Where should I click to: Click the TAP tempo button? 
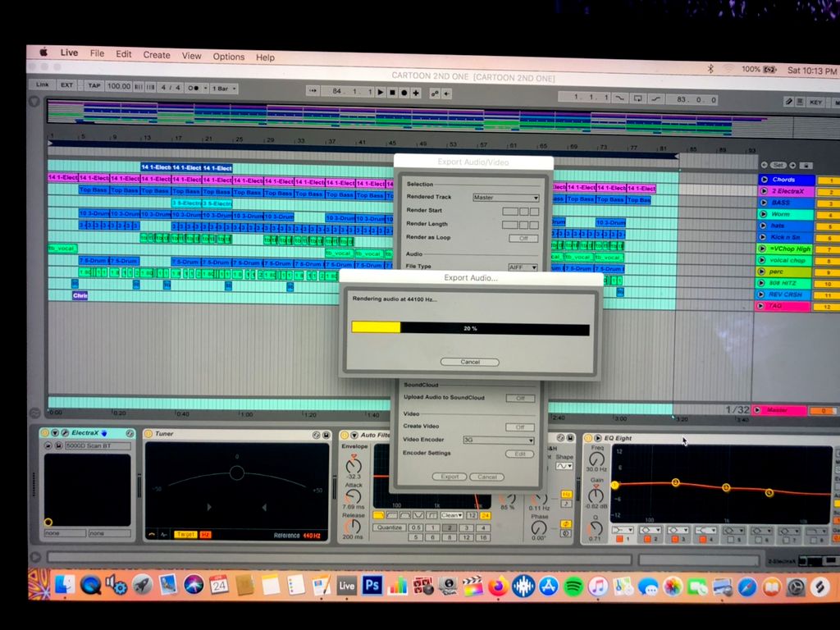coord(94,85)
